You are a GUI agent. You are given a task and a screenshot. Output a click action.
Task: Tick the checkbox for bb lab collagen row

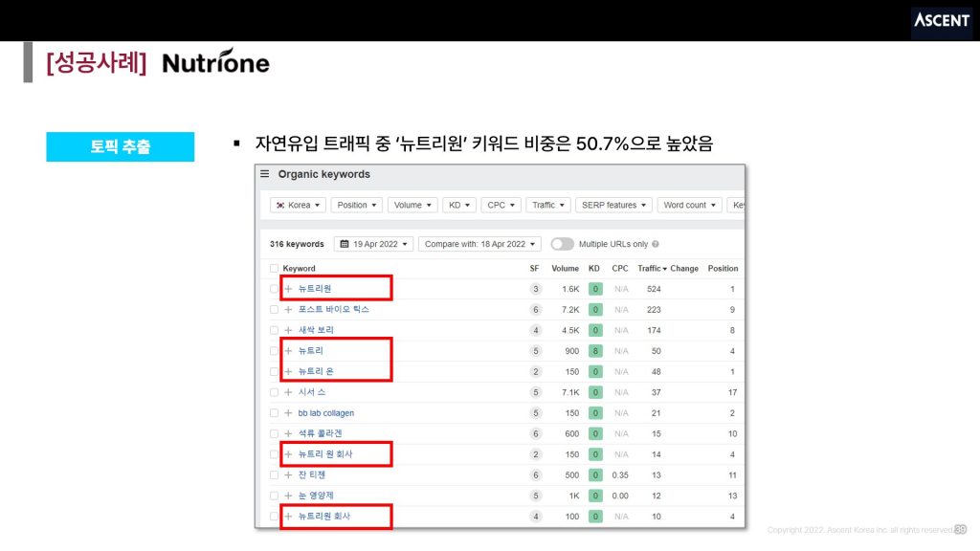[274, 413]
